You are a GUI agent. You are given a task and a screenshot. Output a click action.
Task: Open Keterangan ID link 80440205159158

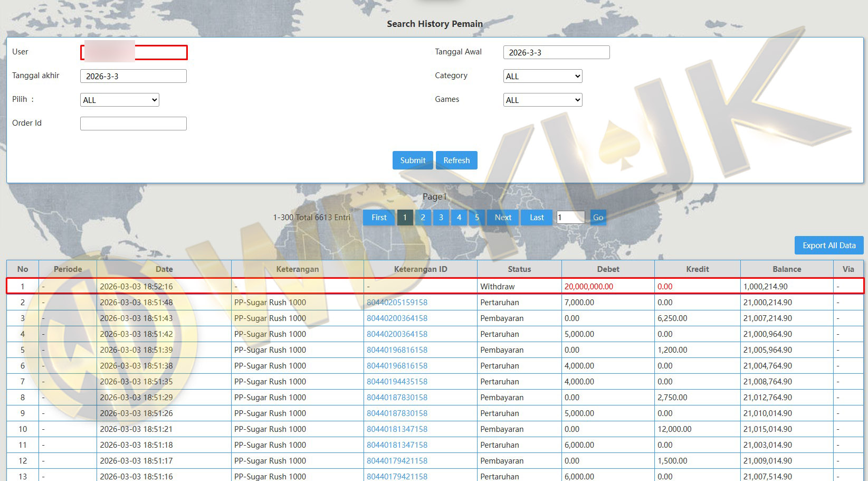[397, 303]
